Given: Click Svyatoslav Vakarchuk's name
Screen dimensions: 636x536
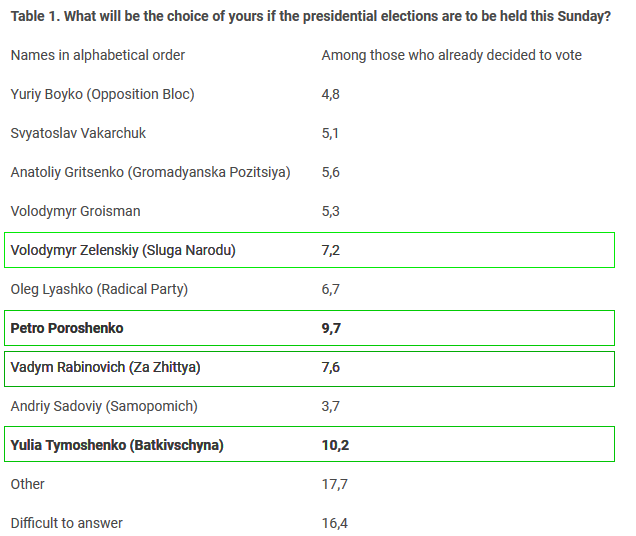Looking at the screenshot, I should click(x=78, y=133).
